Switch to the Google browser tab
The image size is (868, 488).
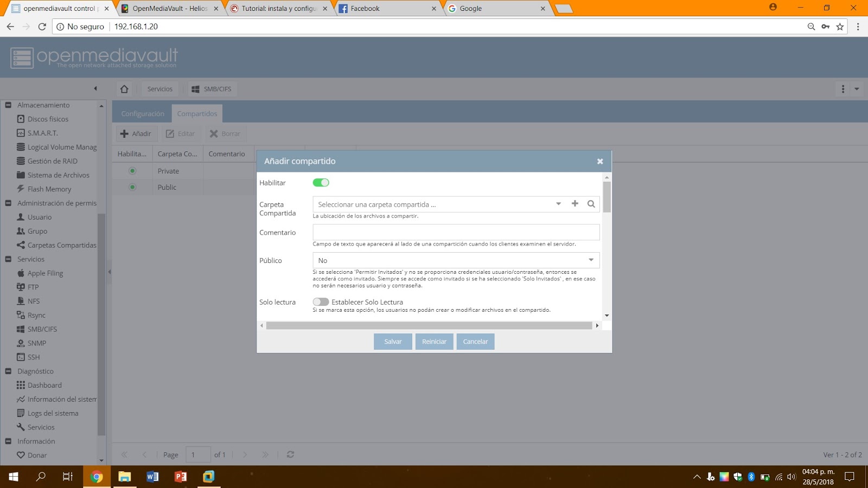[x=496, y=9]
